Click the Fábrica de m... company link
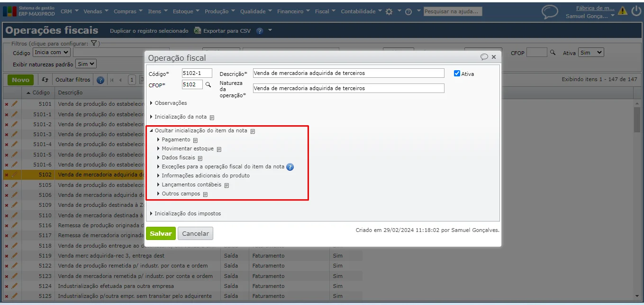Viewport: 644px width, 305px height. coord(595,8)
